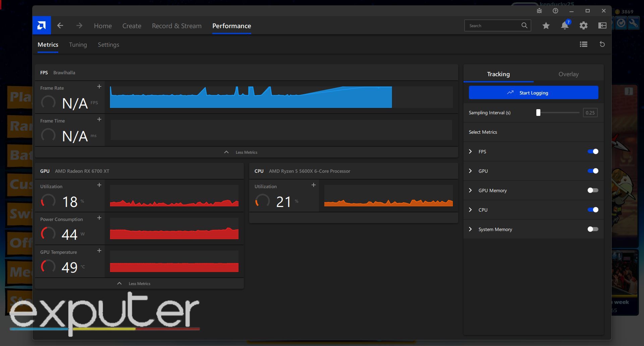The image size is (644, 346).
Task: Add CPU Utilization with plus icon
Action: point(314,185)
